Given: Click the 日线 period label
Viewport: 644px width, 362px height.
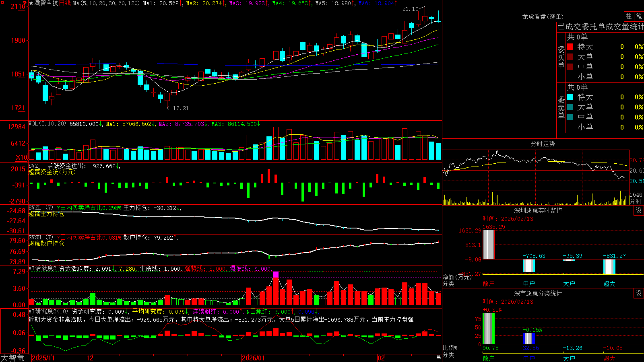Looking at the screenshot, I should click(x=65, y=3).
